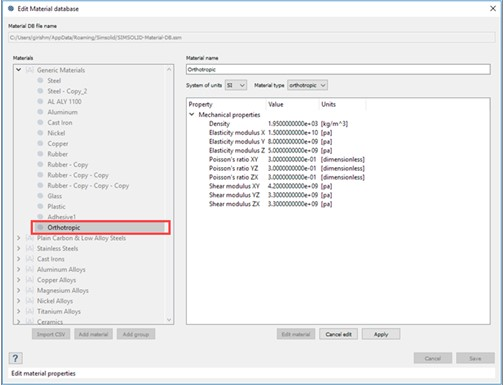Select the Steel material
Image resolution: width=504 pixels, height=385 pixels.
tap(54, 81)
